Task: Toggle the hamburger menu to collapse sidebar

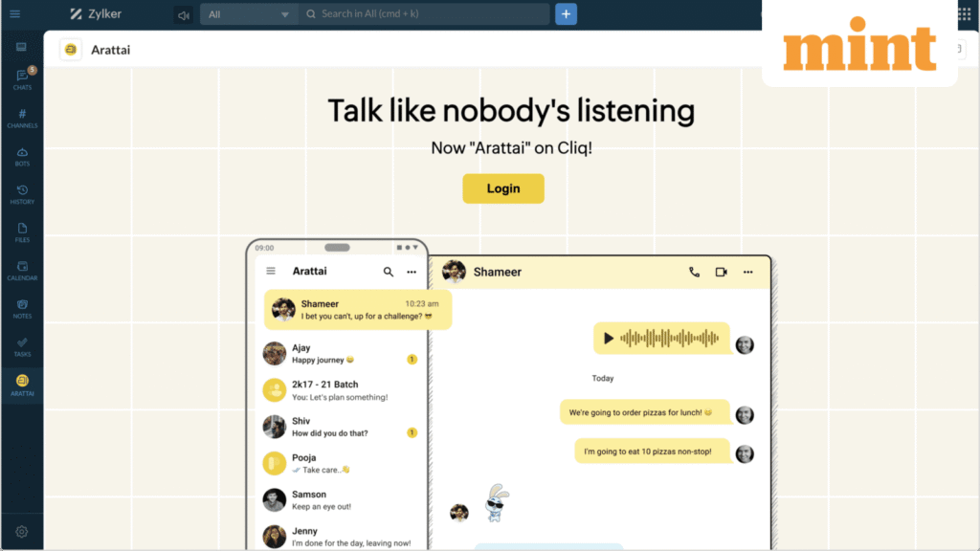Action: pos(15,13)
